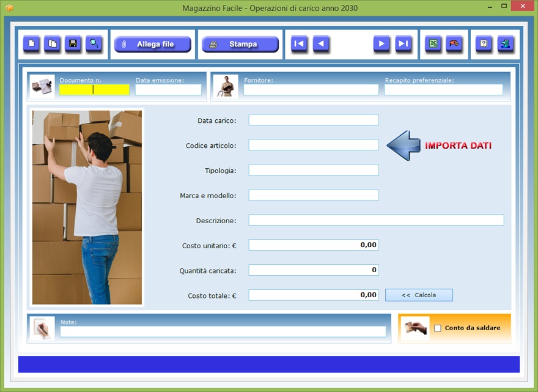Click the Marca e modello field

click(x=314, y=195)
